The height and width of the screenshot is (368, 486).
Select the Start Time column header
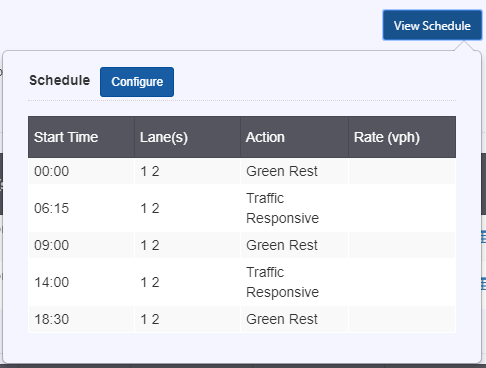[81, 137]
